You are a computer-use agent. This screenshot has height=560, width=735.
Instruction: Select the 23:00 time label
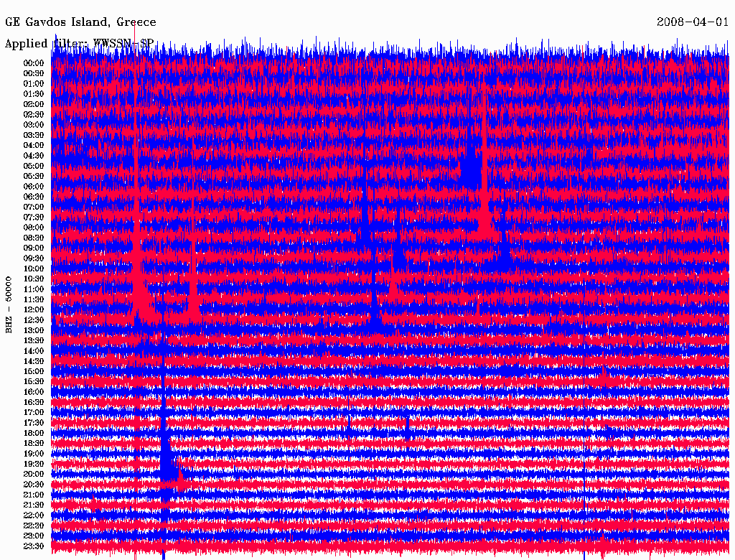pos(34,536)
